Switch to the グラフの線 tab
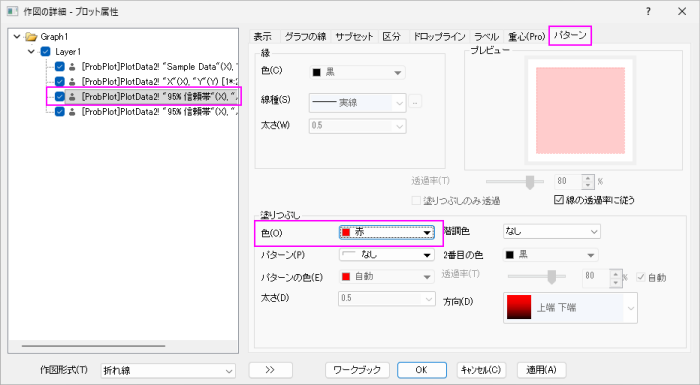700x385 pixels. tap(305, 37)
